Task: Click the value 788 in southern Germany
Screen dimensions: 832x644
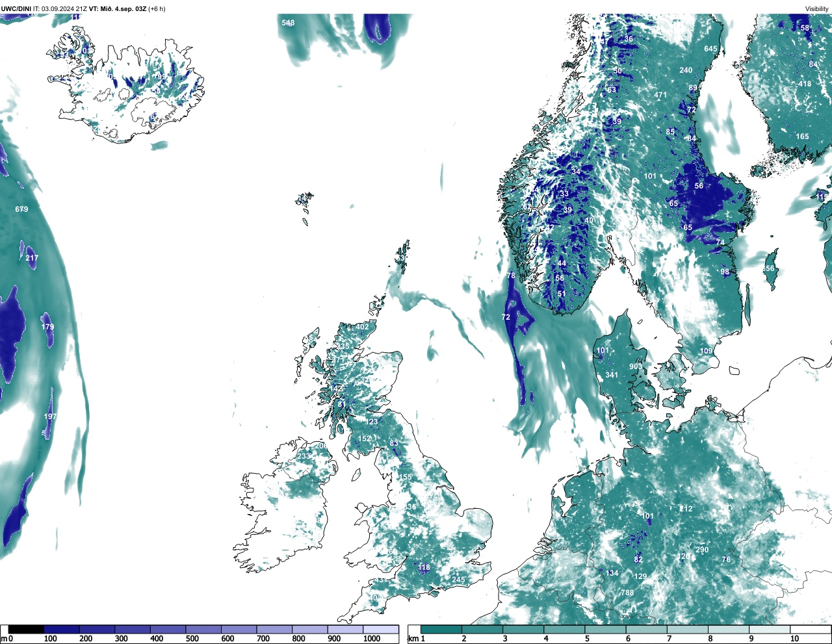Action: (x=627, y=593)
